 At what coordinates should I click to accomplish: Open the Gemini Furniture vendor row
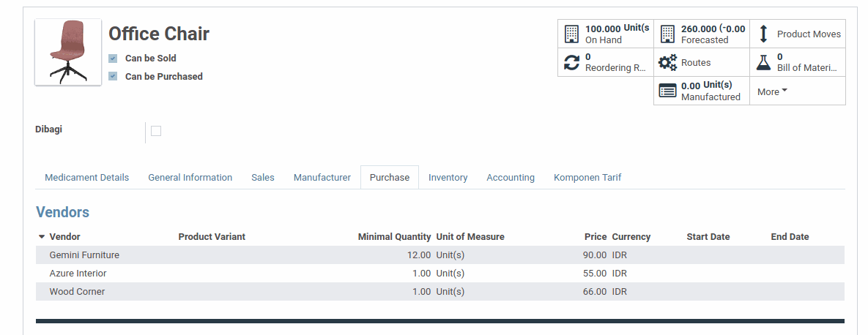(84, 255)
